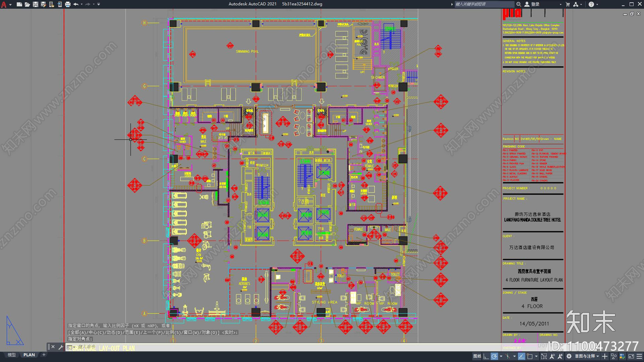Expand the Customize Quick Access Toolbar menu

point(99,4)
